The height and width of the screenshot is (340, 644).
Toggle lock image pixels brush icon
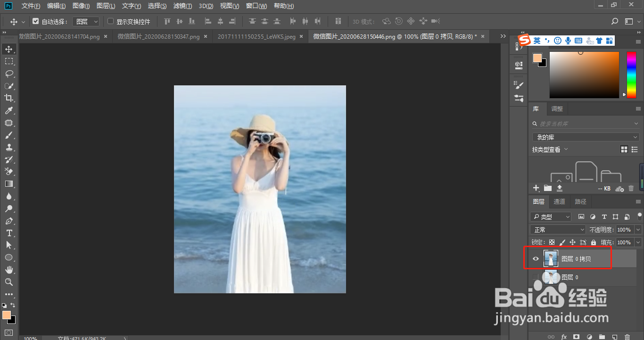point(562,242)
